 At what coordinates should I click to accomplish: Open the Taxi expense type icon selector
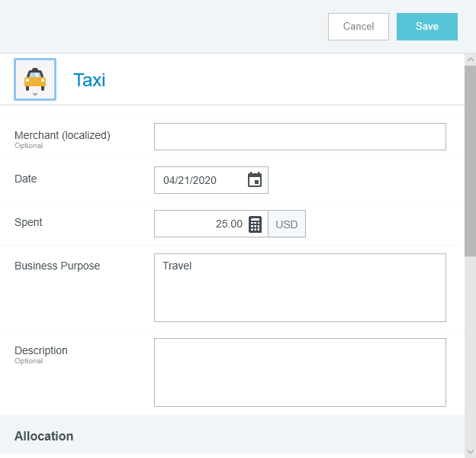[x=35, y=79]
